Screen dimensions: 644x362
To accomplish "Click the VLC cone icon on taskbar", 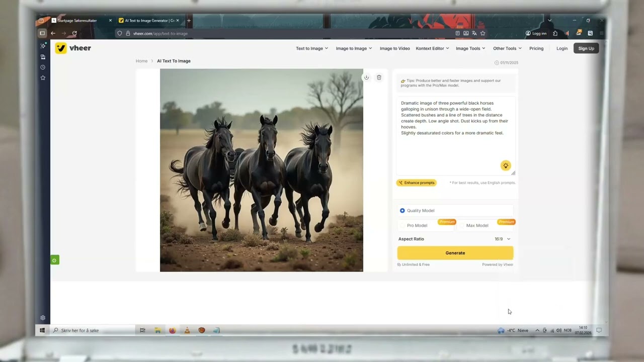I will click(187, 330).
